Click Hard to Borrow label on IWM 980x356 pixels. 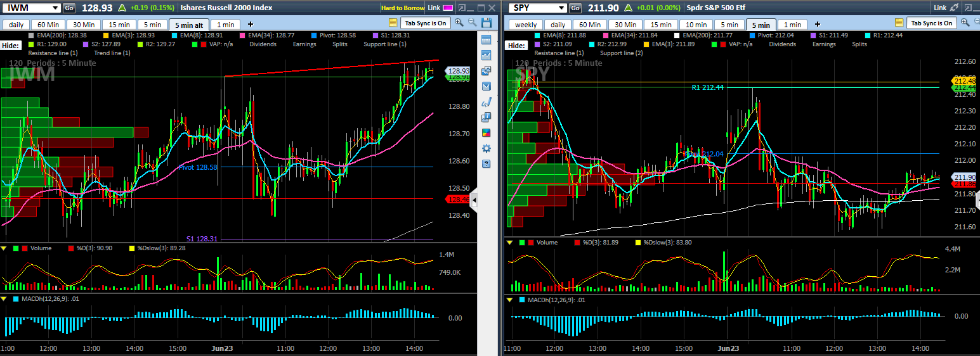[x=402, y=8]
